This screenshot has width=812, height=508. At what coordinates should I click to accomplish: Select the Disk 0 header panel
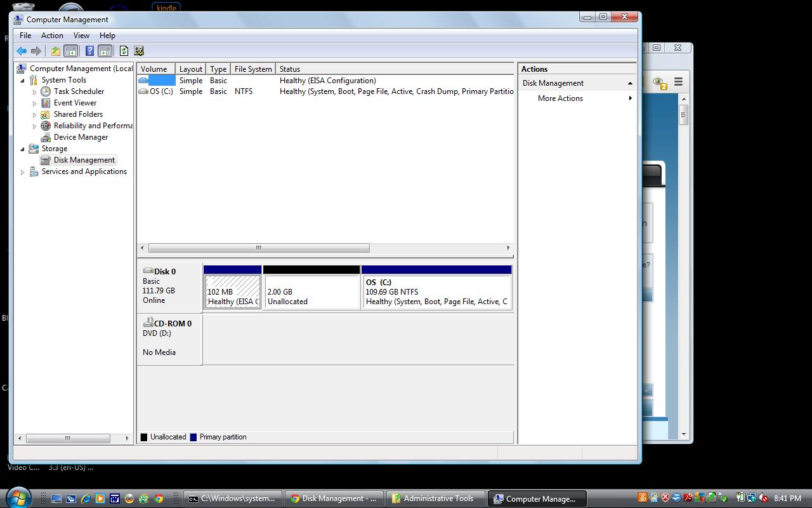tap(170, 286)
